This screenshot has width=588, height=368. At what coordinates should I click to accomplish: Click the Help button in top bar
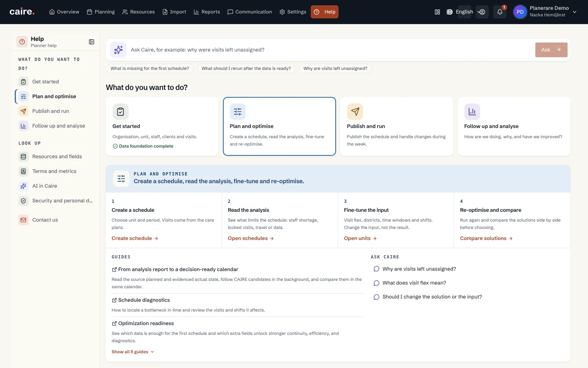[x=325, y=12]
